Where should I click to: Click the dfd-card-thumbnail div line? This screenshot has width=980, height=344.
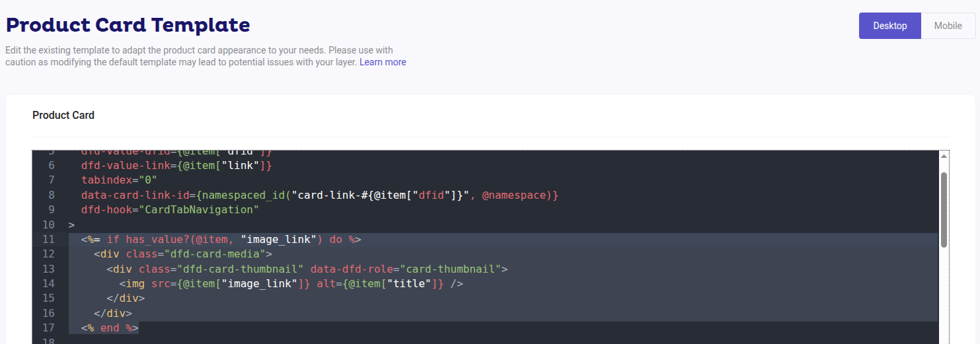point(307,269)
